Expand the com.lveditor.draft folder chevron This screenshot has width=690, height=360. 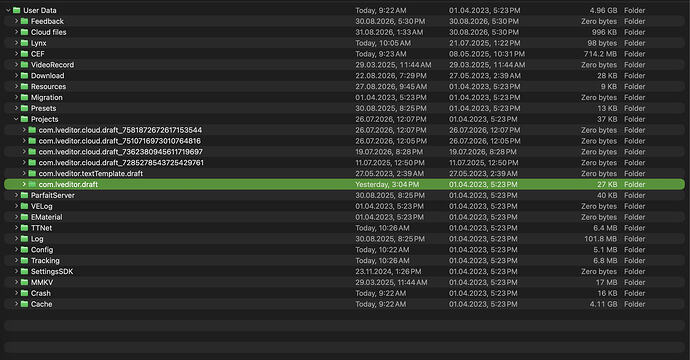pyautogui.click(x=24, y=184)
